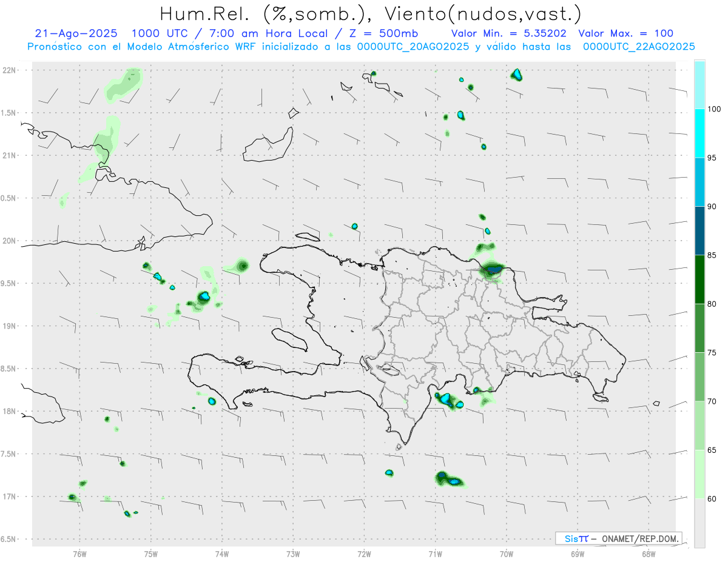
Task: Click colorbar tick label 70
Action: [712, 401]
